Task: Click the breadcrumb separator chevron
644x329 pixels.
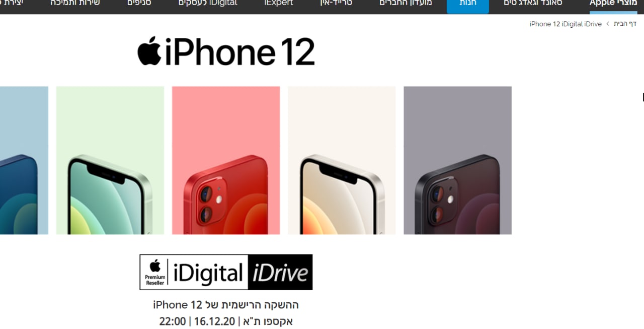Action: click(608, 24)
